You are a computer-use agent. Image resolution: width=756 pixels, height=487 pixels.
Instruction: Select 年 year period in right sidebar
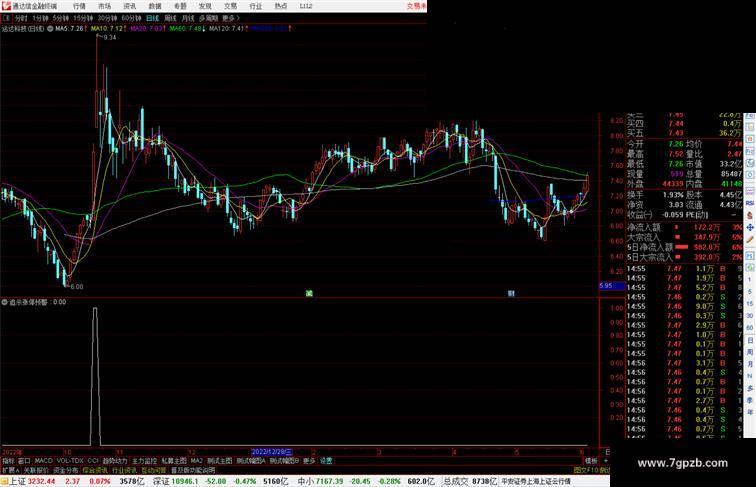pyautogui.click(x=750, y=412)
